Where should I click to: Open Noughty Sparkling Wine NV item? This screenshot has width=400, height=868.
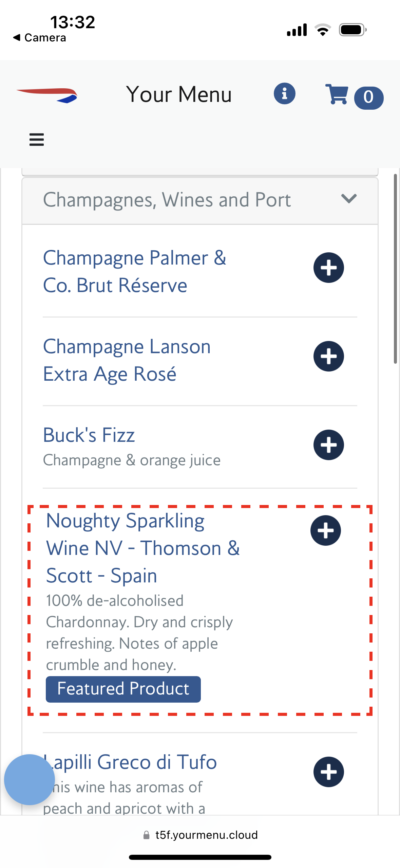[142, 548]
